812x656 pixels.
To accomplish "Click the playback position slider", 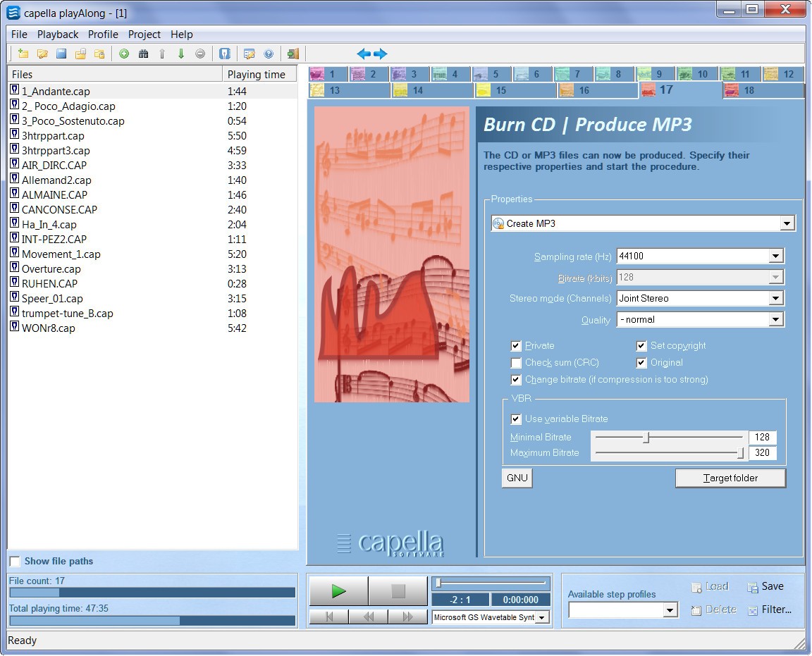I will [438, 583].
